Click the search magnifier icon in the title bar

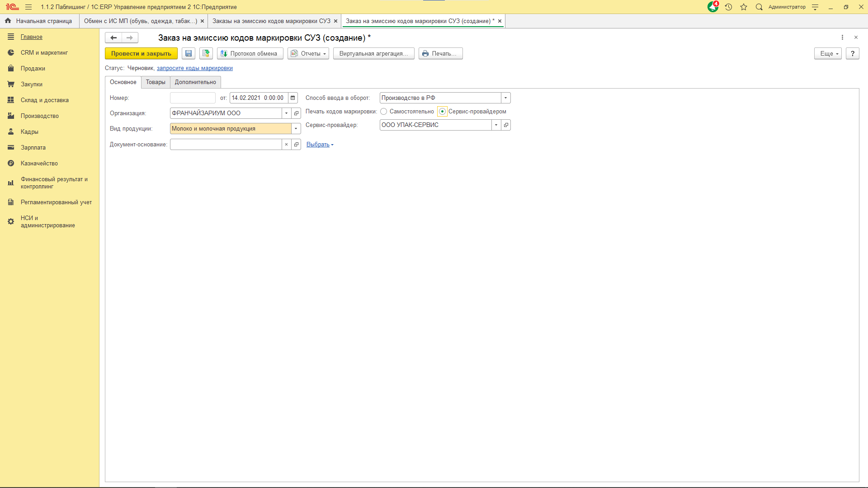tap(759, 7)
